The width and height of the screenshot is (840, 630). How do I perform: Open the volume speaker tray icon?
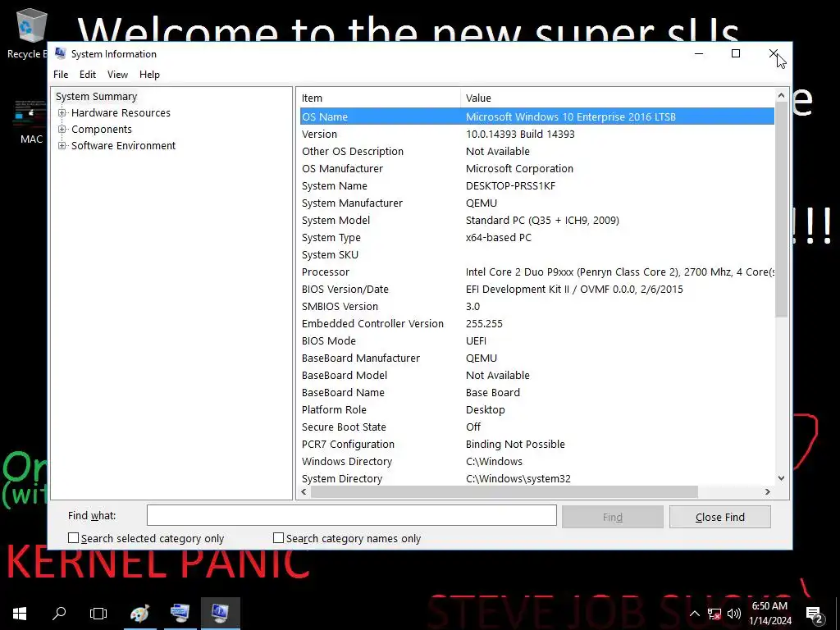[734, 614]
